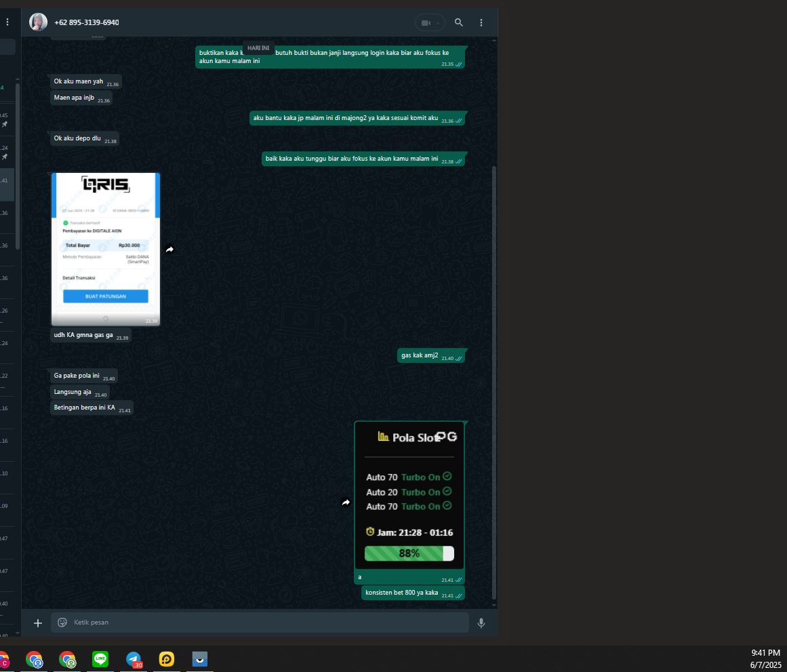
Task: Click the contact number +62 895-3139-6940
Action: pos(86,22)
